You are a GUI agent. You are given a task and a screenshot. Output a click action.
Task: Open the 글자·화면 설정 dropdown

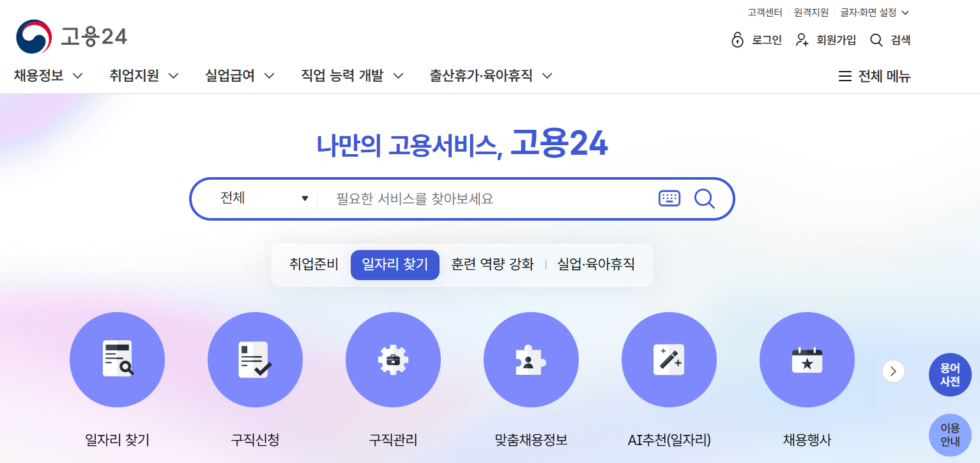[x=874, y=12]
